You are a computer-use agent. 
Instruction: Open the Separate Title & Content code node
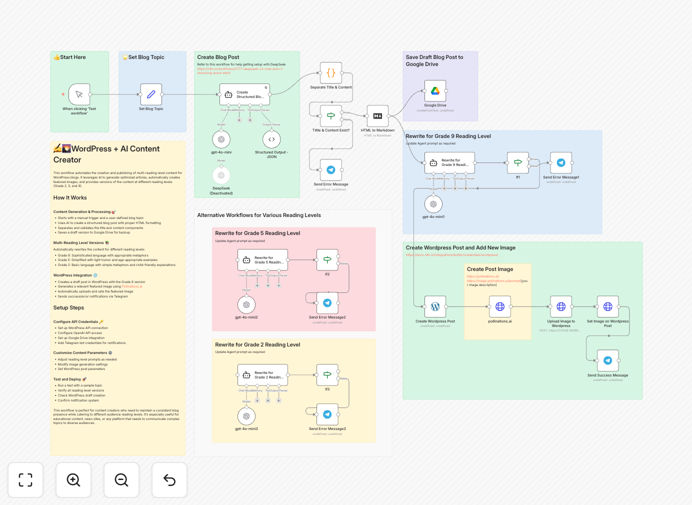331,73
